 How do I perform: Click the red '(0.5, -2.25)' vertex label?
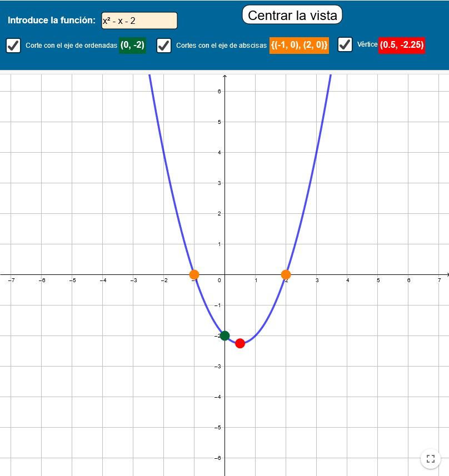[x=402, y=45]
